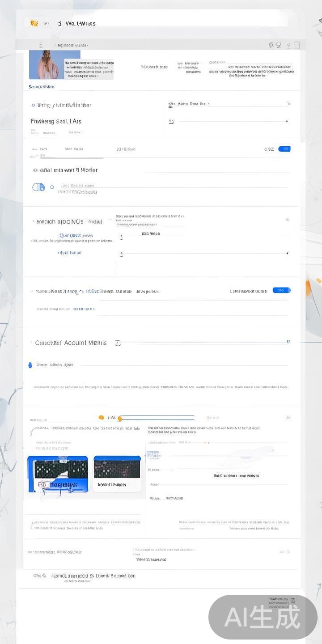The width and height of the screenshot is (322, 644).
Task: Expand the long row arrow in the 'NOs' section
Action: (x=287, y=254)
